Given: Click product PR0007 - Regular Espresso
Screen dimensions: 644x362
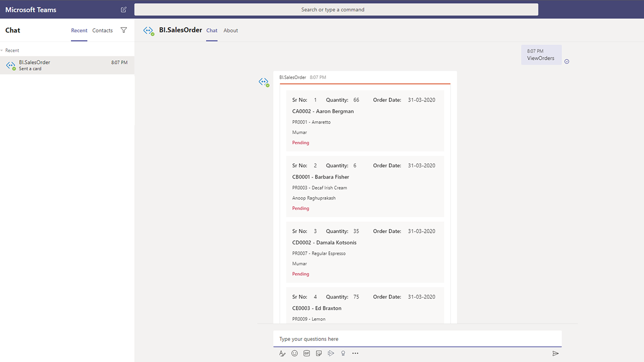Looking at the screenshot, I should tap(319, 253).
